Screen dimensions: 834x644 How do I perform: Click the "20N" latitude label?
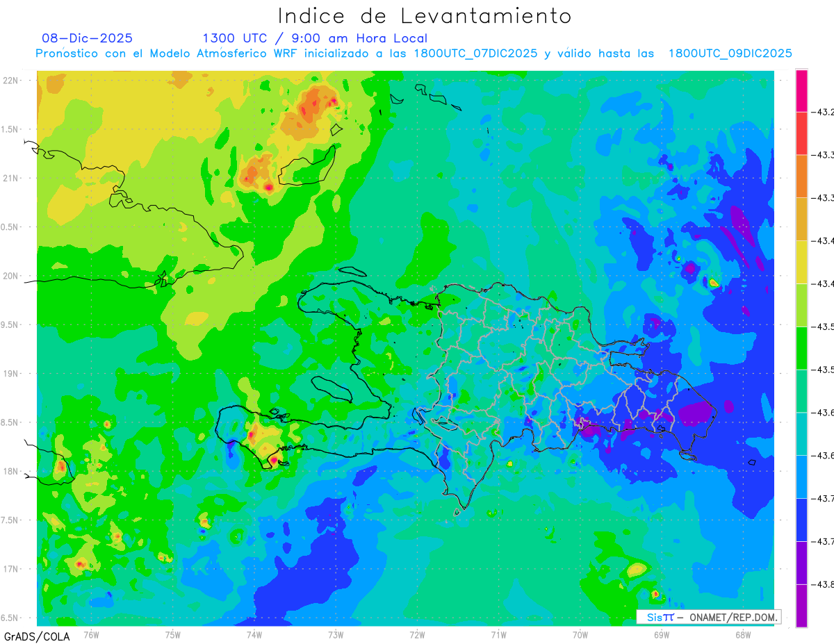(11, 276)
